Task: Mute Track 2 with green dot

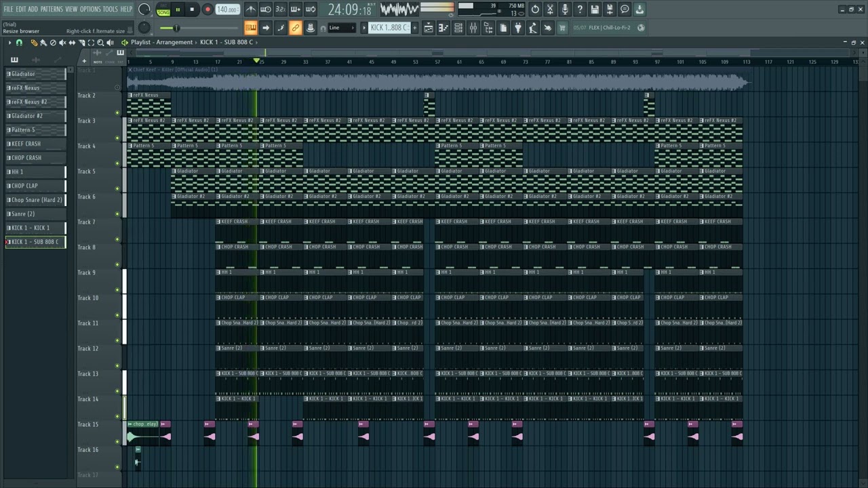Action: point(117,113)
